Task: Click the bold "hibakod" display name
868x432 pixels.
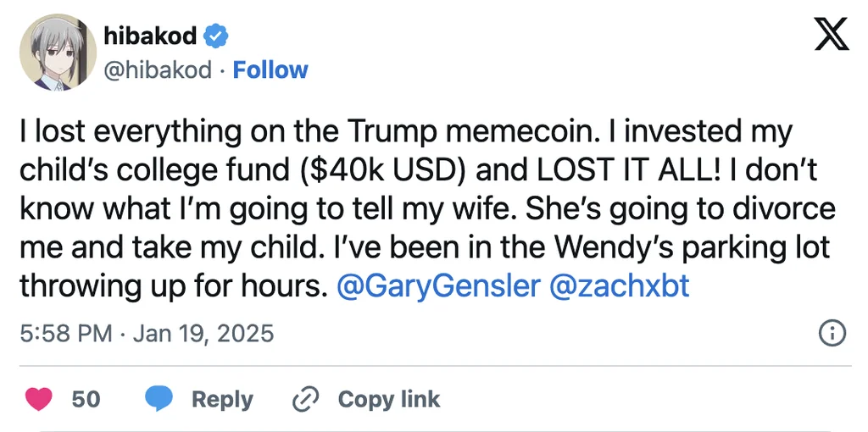Action: tap(149, 36)
